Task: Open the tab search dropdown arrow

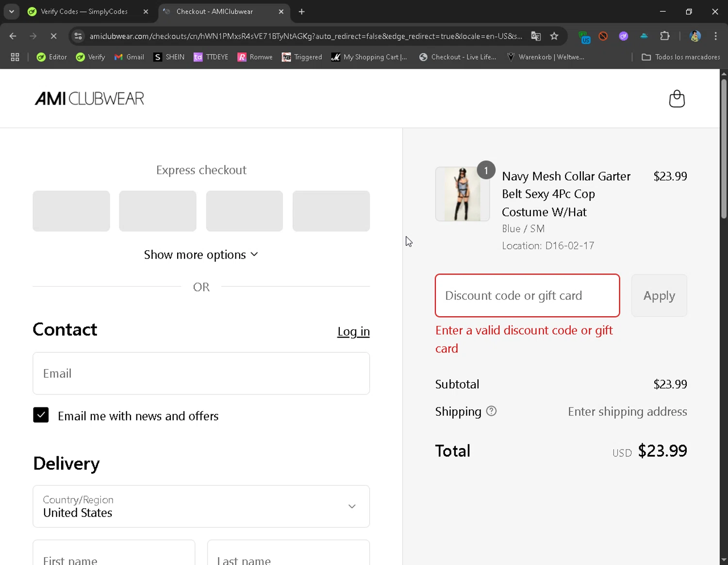Action: pos(12,11)
